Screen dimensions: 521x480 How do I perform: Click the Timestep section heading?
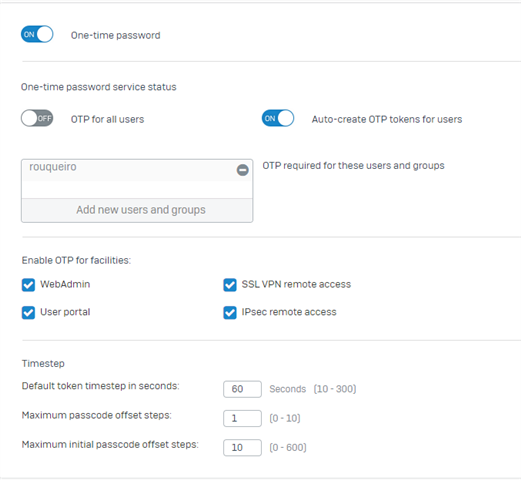pos(43,363)
